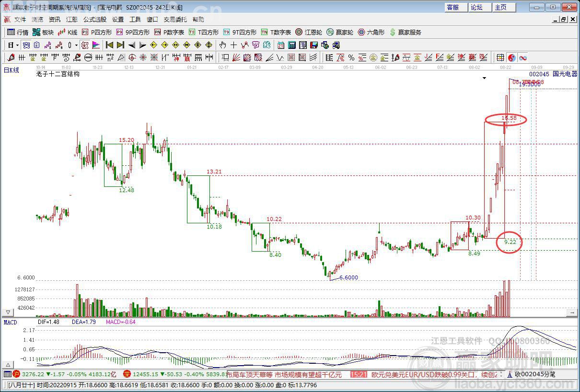This screenshot has height=392, width=580.
Task: Click the small black triangle near 002045
Action: (x=485, y=78)
